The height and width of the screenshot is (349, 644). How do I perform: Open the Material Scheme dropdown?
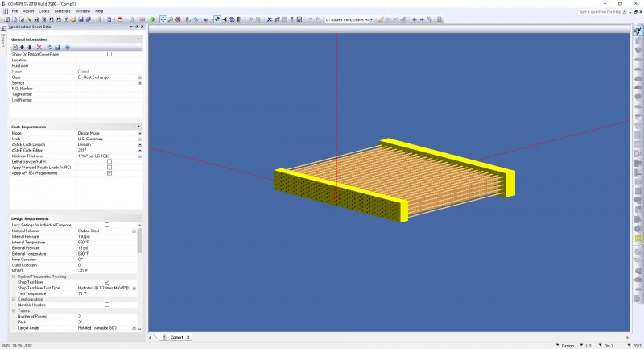click(x=138, y=231)
